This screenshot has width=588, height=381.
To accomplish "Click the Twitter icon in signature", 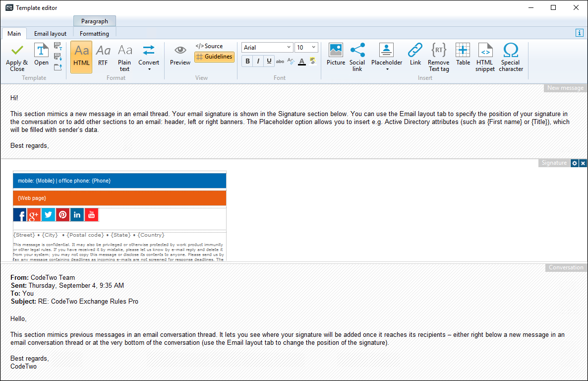I will pos(48,215).
